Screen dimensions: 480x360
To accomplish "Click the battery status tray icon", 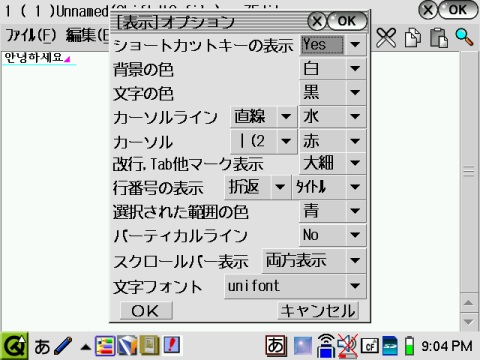I will [409, 346].
